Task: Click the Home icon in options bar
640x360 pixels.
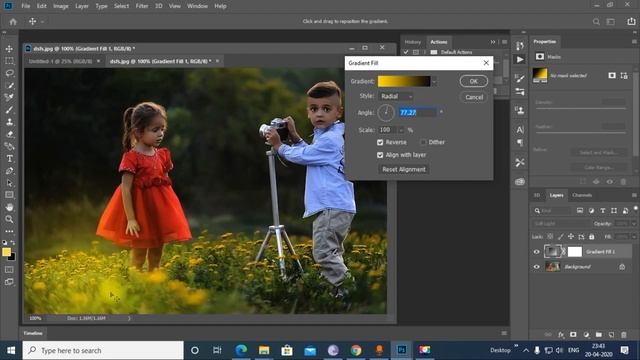Action: click(13, 21)
